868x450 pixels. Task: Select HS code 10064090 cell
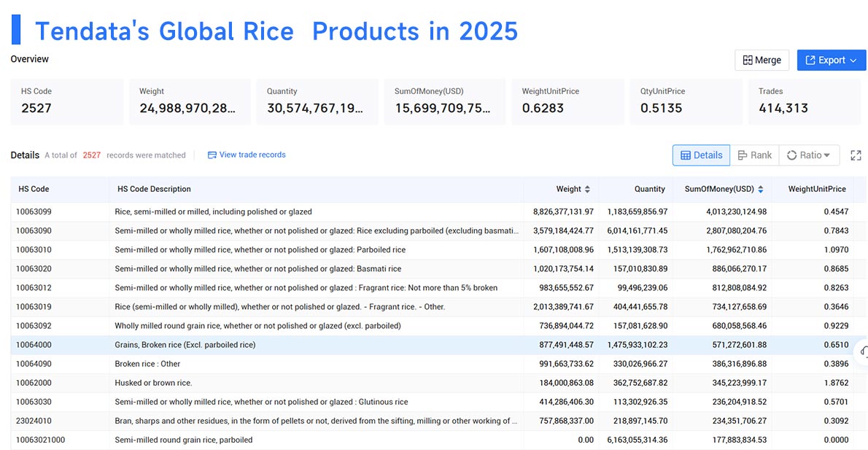click(34, 364)
